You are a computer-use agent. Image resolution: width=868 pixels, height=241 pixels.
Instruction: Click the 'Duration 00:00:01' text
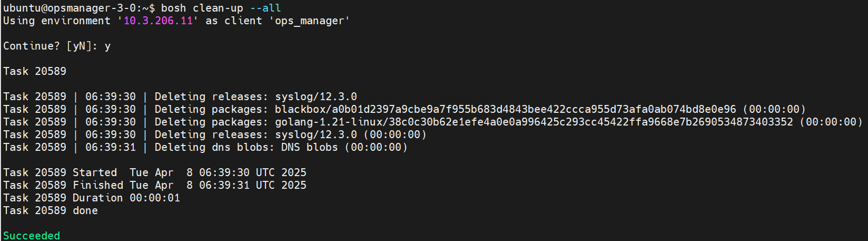[126, 198]
